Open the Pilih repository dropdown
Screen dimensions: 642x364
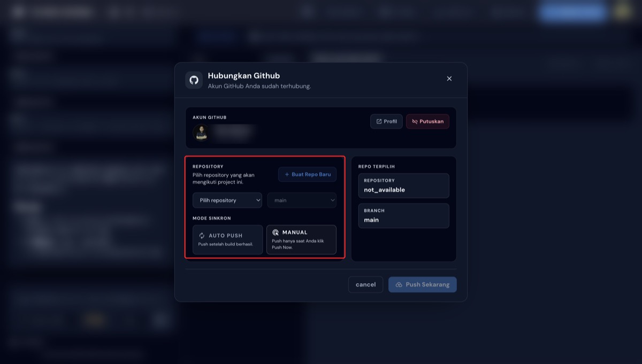227,200
